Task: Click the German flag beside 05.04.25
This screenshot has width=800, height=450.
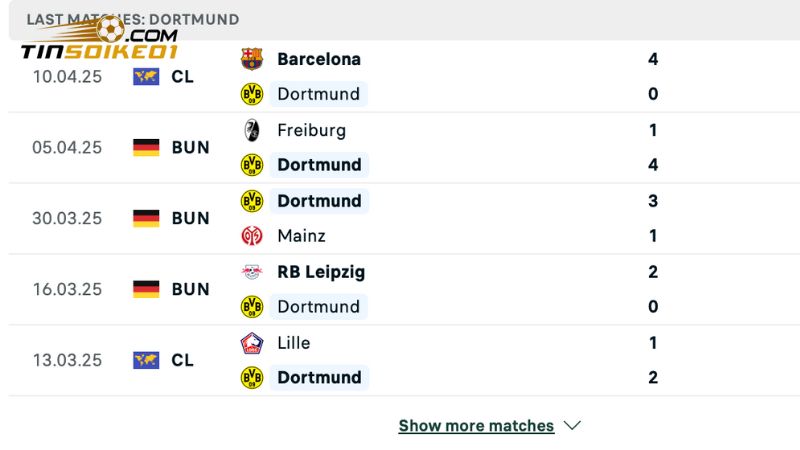Action: [x=146, y=147]
